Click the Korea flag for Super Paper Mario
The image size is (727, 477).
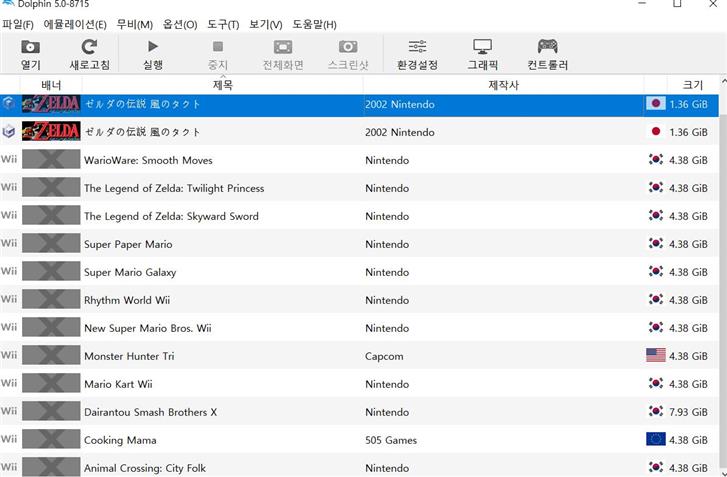pyautogui.click(x=656, y=243)
